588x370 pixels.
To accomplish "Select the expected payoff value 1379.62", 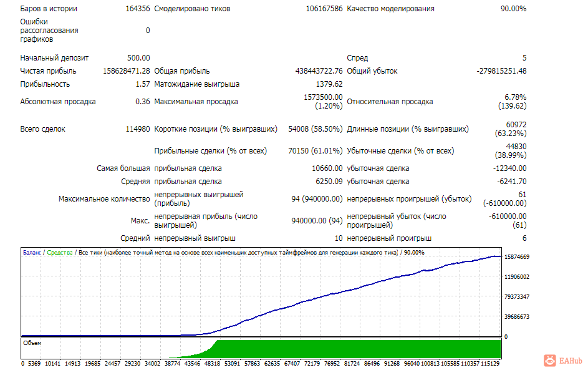I will pos(329,84).
